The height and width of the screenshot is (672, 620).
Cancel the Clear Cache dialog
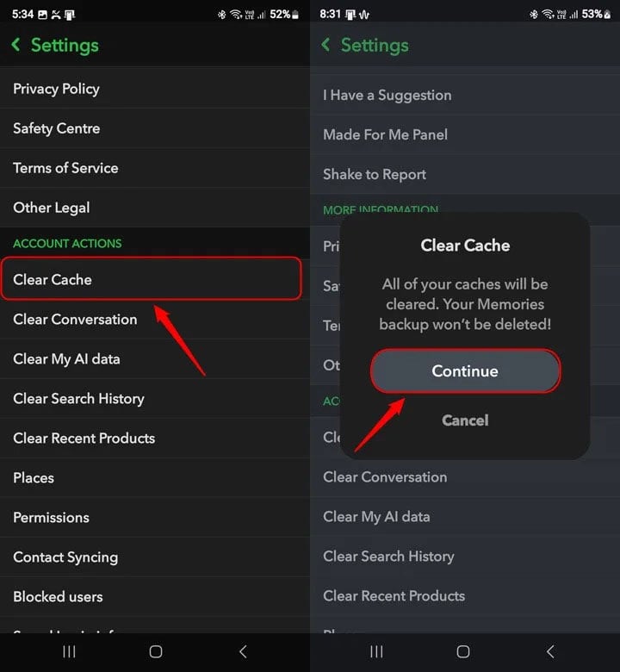(465, 420)
